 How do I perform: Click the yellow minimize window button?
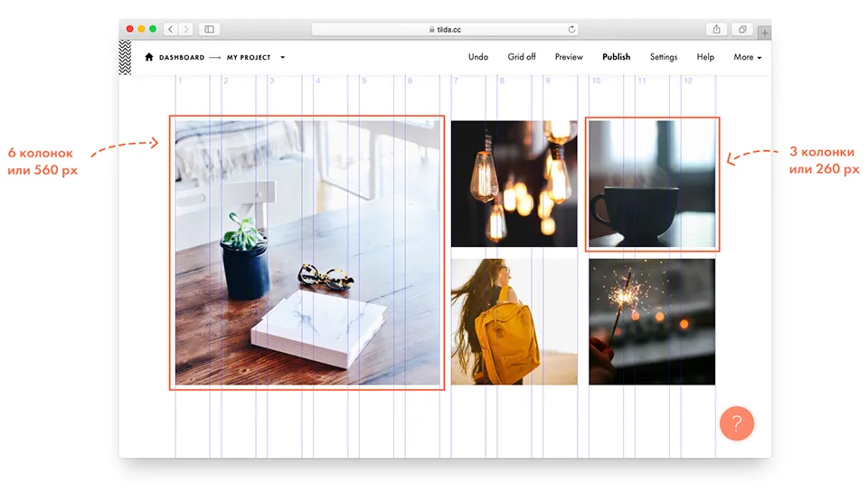(141, 29)
